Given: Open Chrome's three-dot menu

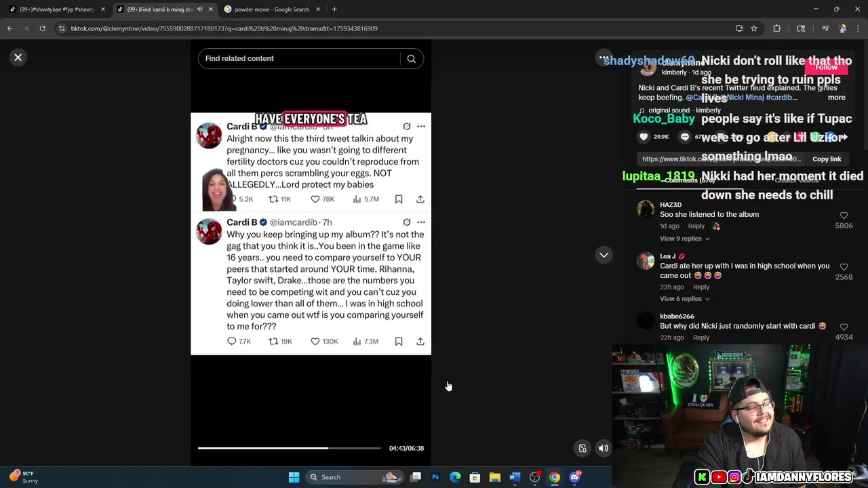Looking at the screenshot, I should point(858,28).
